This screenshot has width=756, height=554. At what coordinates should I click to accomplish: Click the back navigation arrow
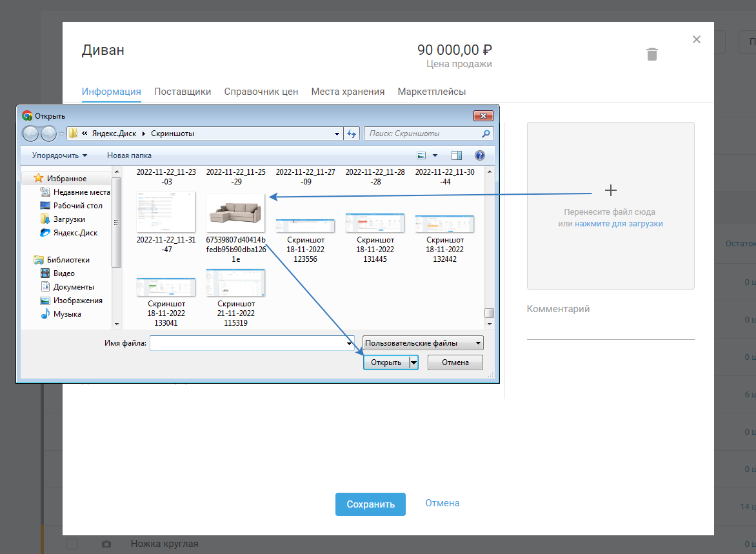tap(30, 134)
